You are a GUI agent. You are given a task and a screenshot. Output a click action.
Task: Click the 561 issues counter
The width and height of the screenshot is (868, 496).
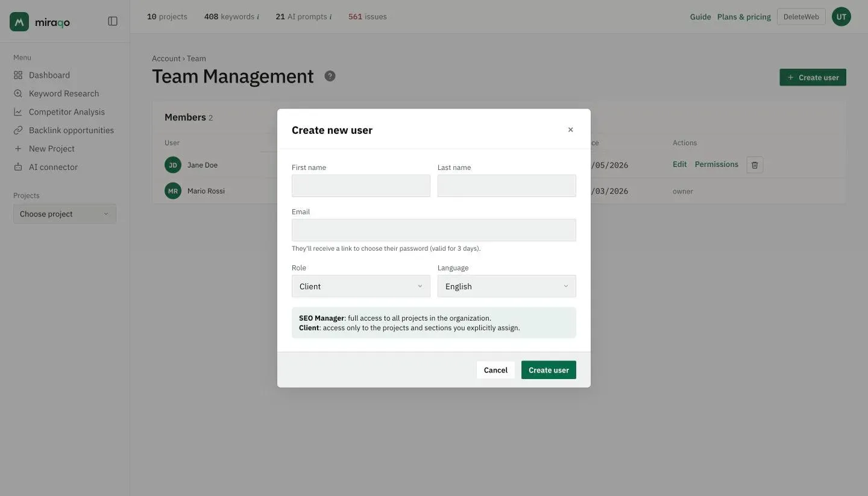click(368, 17)
